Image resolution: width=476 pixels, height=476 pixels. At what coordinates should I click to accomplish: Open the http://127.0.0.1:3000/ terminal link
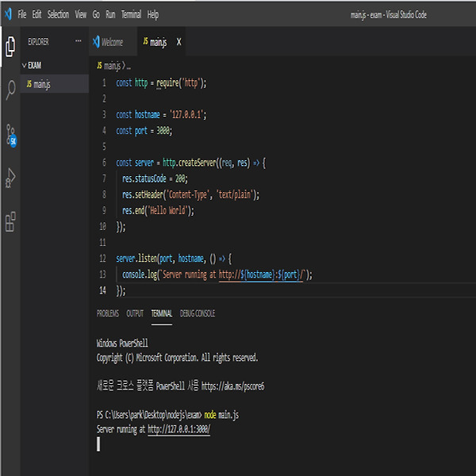[178, 429]
